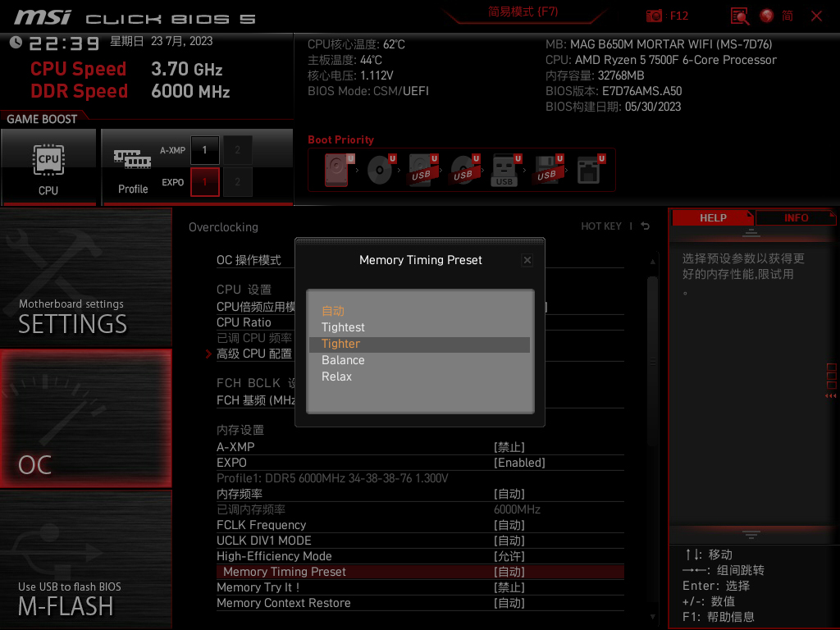Click the F12 screenshot camera icon
Viewport: 840px width, 630px height.
(655, 16)
